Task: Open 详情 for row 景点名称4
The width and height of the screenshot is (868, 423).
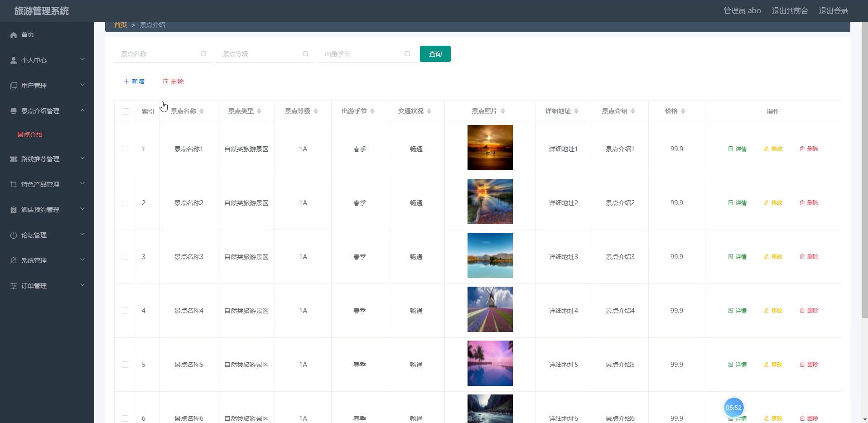Action: coord(738,311)
